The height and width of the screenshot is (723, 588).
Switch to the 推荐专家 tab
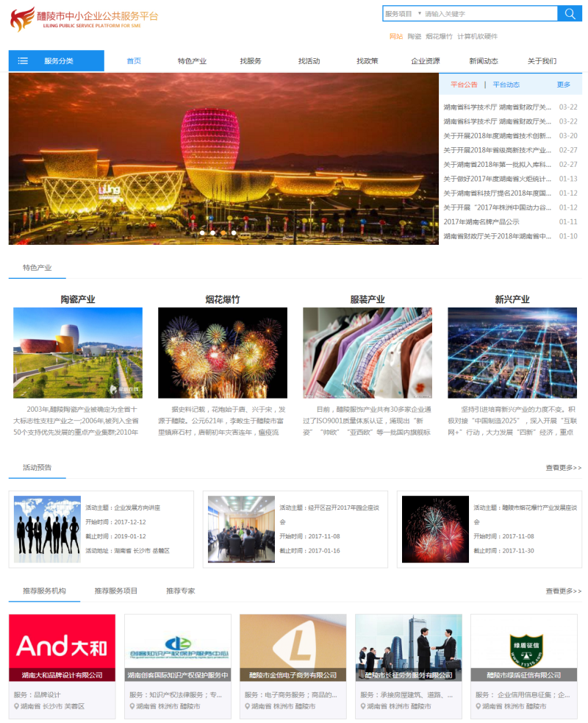point(180,591)
